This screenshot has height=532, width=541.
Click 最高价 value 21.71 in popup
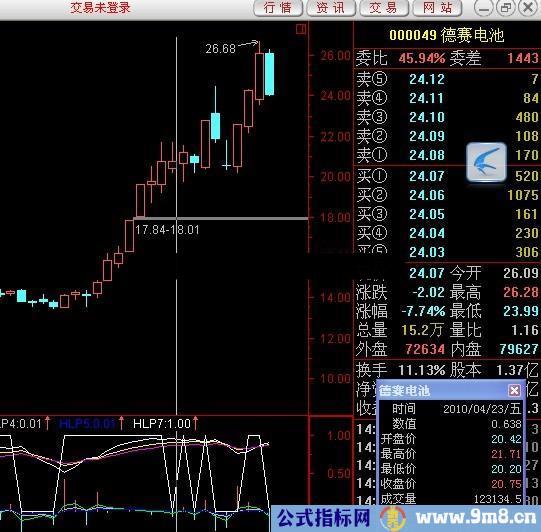(506, 454)
